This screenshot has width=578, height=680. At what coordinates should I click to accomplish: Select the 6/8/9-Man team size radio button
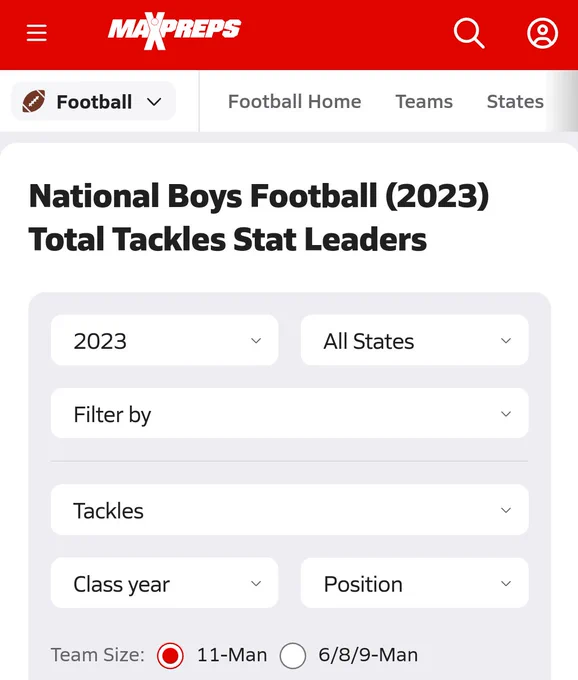tap(293, 655)
